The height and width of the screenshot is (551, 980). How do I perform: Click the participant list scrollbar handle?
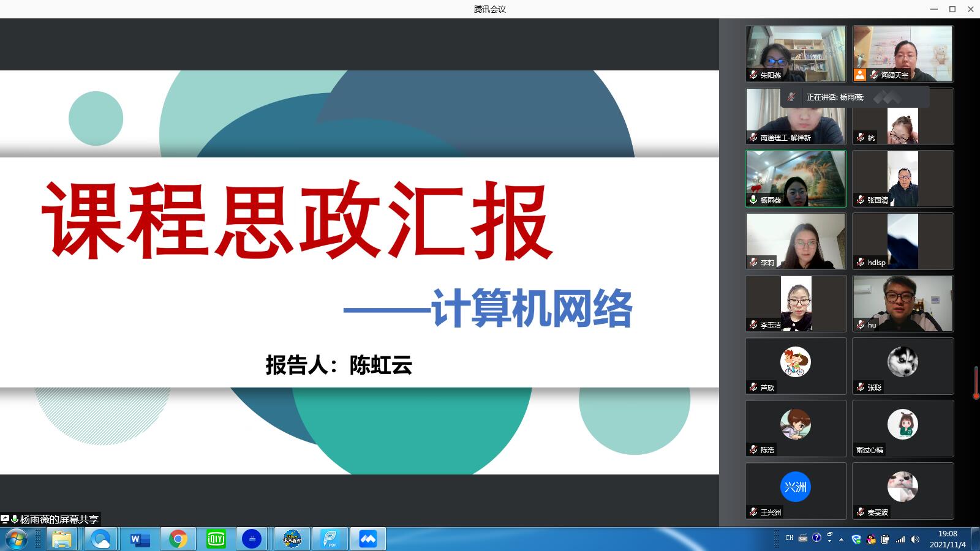point(976,382)
